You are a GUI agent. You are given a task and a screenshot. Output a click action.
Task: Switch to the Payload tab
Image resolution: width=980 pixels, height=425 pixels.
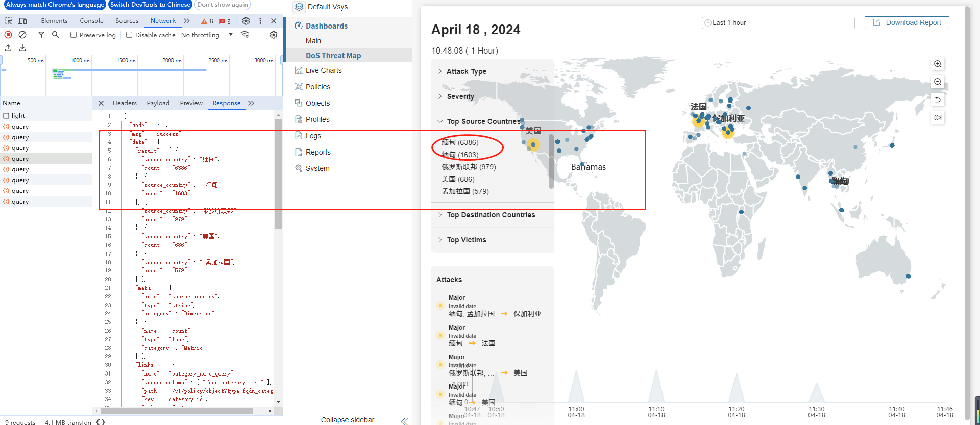[158, 103]
